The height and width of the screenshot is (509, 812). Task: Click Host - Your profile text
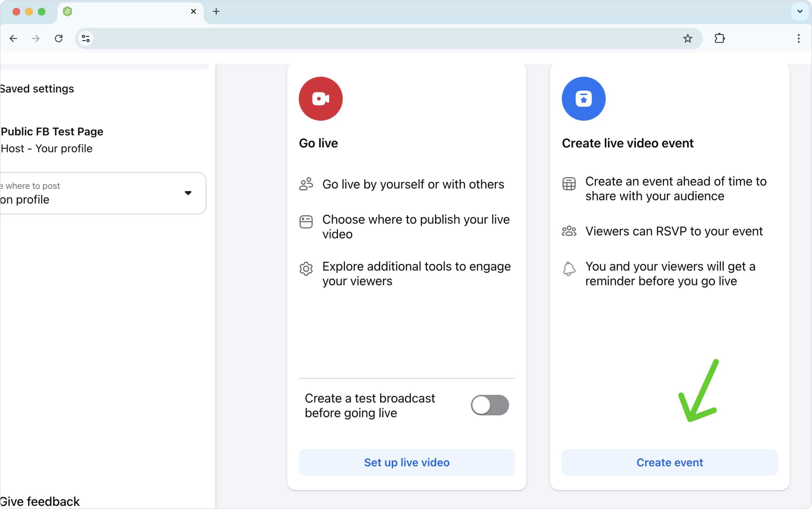tap(46, 149)
